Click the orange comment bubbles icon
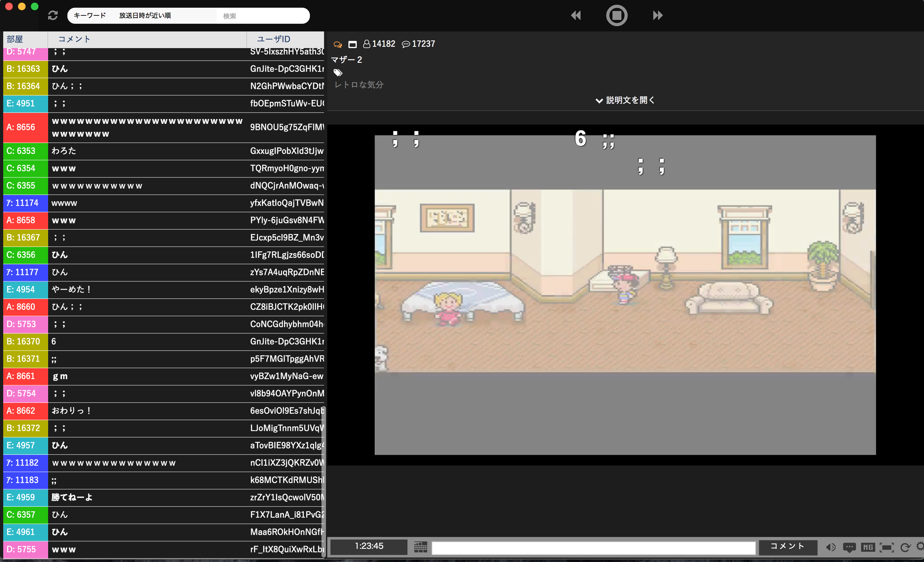Viewport: 924px width, 562px height. click(x=338, y=45)
